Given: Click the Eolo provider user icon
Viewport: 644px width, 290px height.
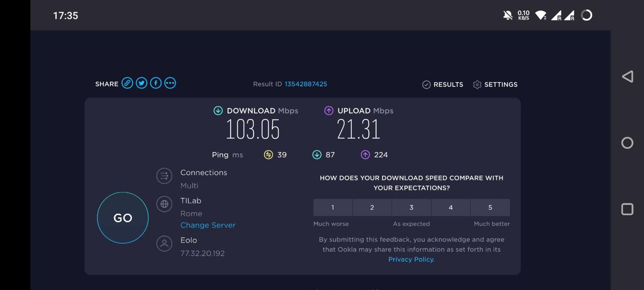Looking at the screenshot, I should point(164,244).
